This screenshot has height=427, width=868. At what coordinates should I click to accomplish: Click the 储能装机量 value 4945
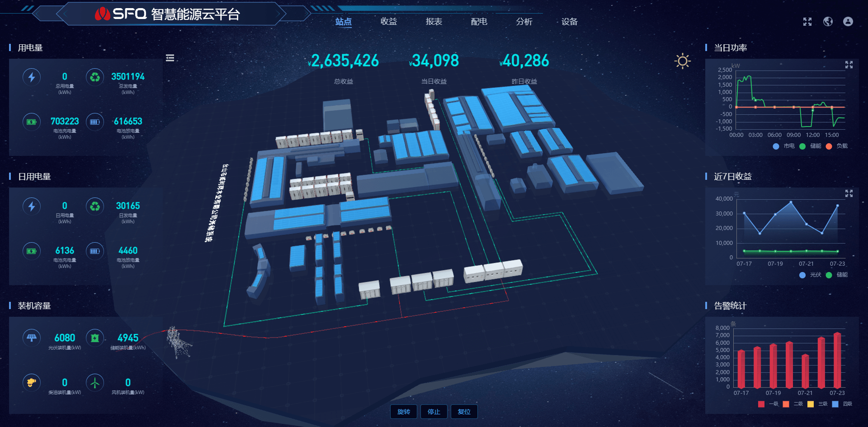tap(128, 338)
